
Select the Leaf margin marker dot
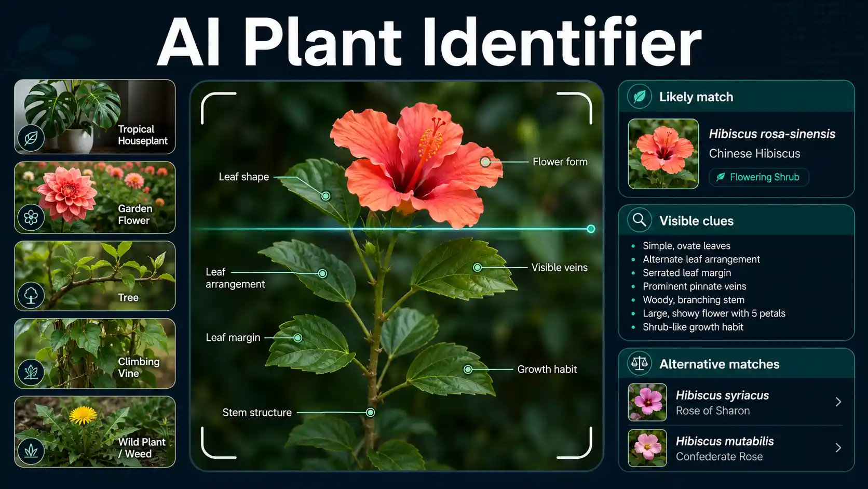[x=297, y=338]
